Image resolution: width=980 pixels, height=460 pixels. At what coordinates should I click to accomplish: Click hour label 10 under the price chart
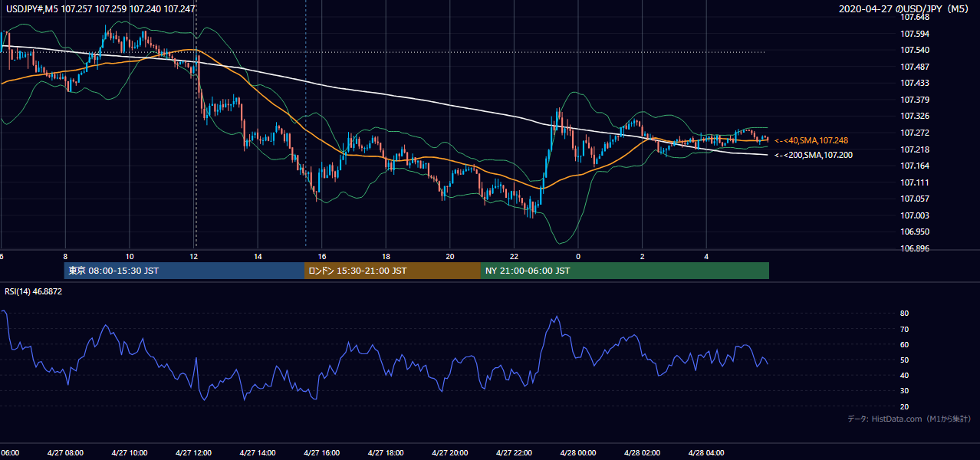click(130, 257)
